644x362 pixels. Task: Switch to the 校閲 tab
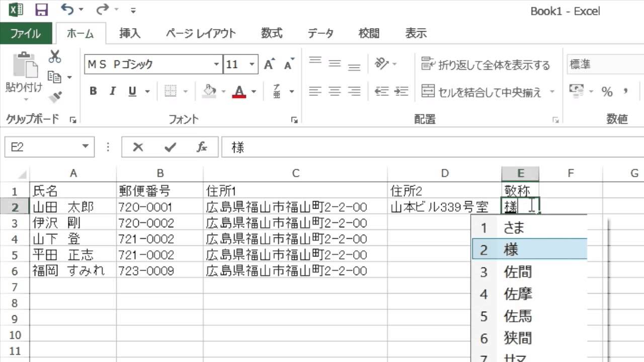tap(369, 34)
